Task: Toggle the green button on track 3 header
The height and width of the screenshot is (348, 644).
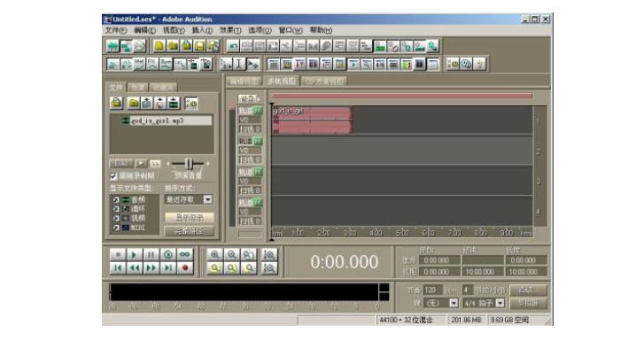Action: pyautogui.click(x=258, y=172)
